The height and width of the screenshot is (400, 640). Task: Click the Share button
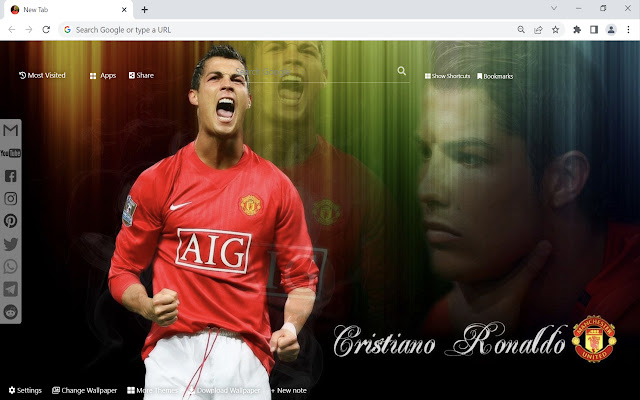pos(141,75)
